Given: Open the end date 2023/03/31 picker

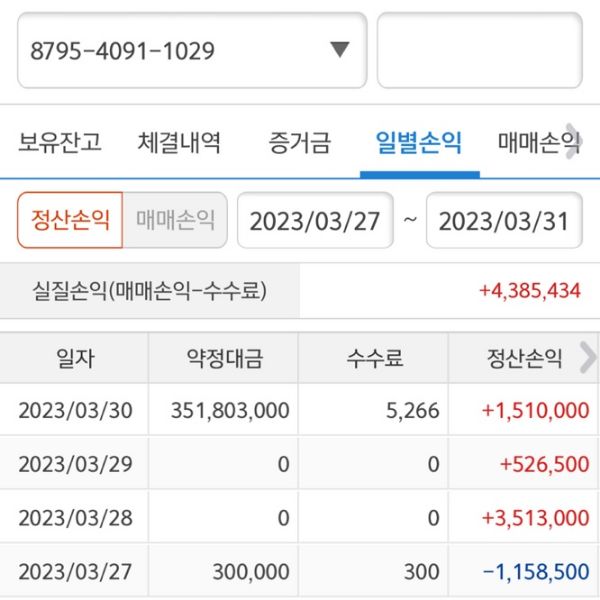Looking at the screenshot, I should coord(504,220).
